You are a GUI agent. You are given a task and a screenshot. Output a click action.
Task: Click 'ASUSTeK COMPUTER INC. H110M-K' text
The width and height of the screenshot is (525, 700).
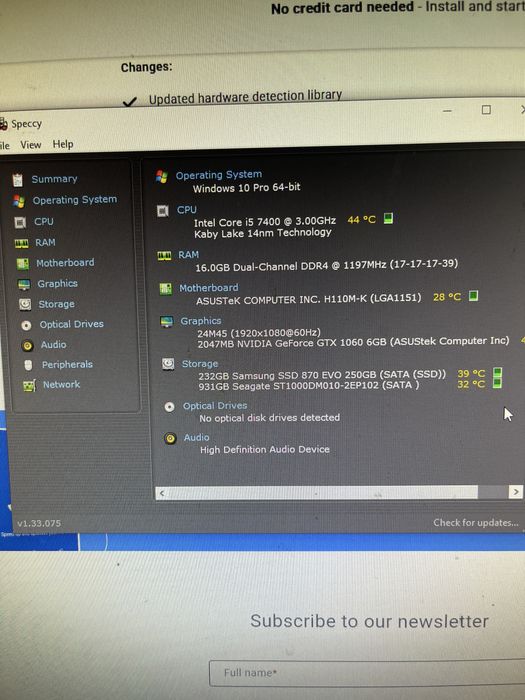308,299
